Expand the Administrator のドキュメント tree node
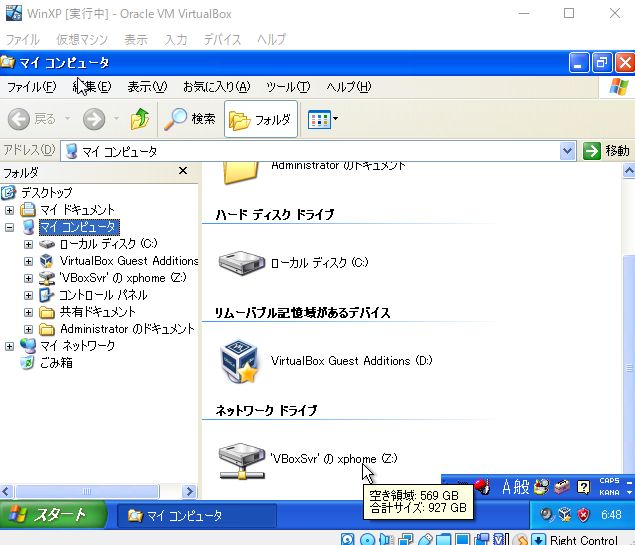The image size is (635, 545). click(28, 329)
